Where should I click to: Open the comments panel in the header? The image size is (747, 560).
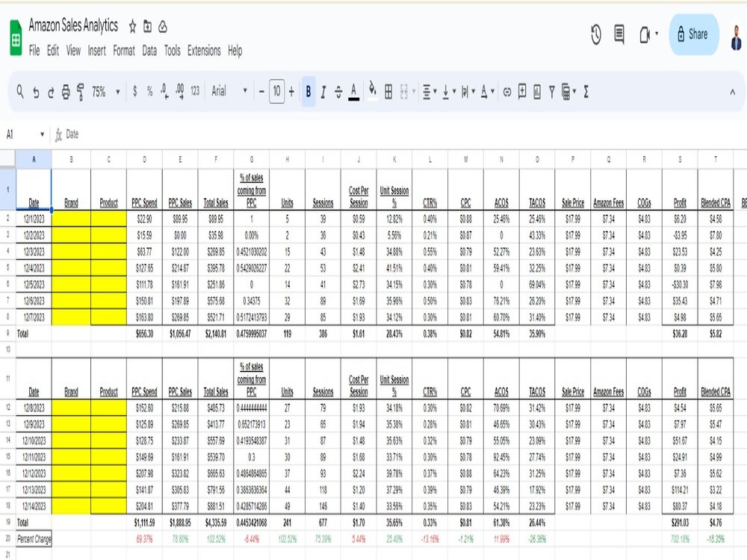tap(619, 34)
